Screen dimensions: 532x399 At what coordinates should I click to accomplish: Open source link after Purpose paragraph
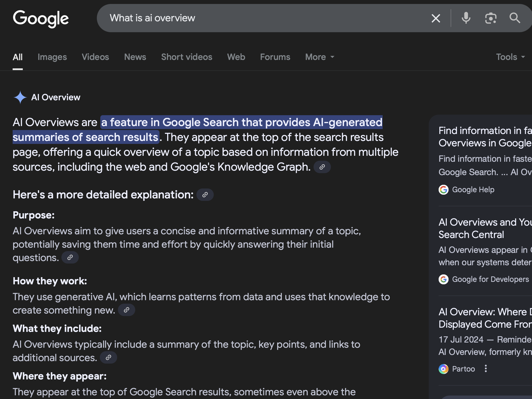[70, 258]
